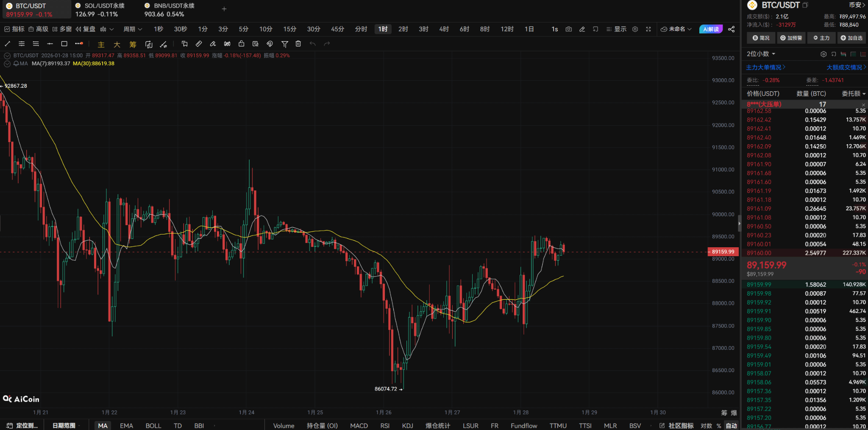Collapse the MA indicator row toggle
Viewport: 868px width, 430px height.
tap(7, 64)
